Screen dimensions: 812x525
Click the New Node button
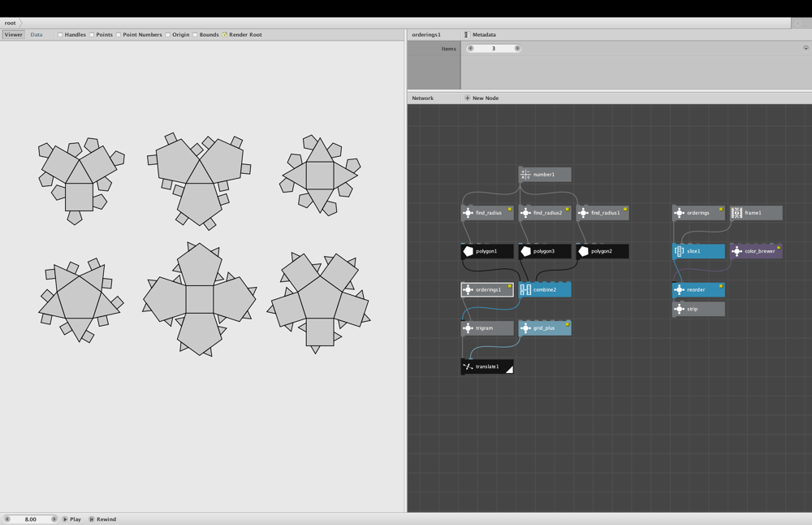coord(482,98)
